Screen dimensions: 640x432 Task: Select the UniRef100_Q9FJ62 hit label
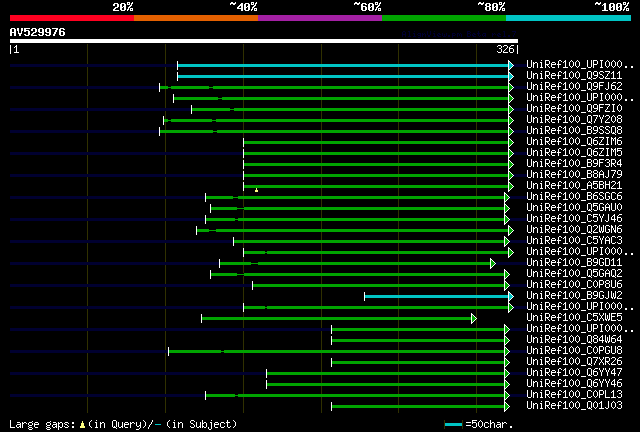click(574, 87)
